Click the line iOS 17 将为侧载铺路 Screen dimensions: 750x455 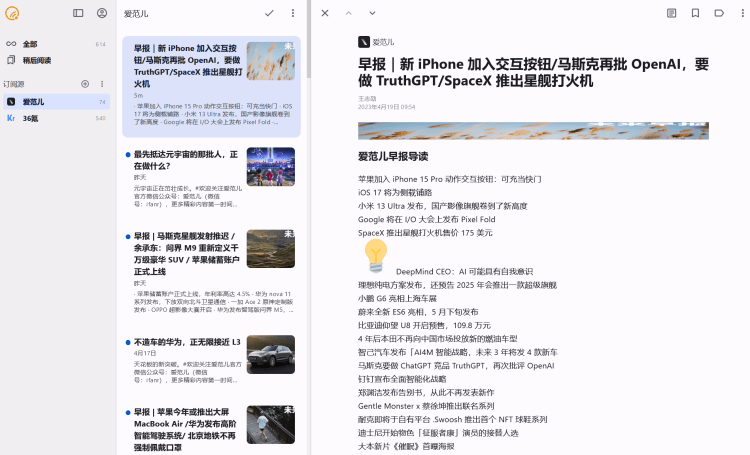[395, 193]
